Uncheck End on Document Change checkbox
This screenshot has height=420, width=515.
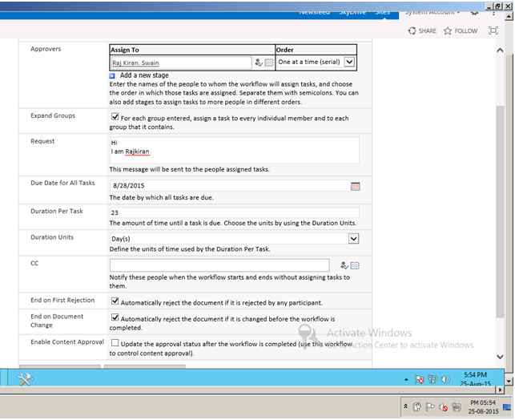point(115,317)
